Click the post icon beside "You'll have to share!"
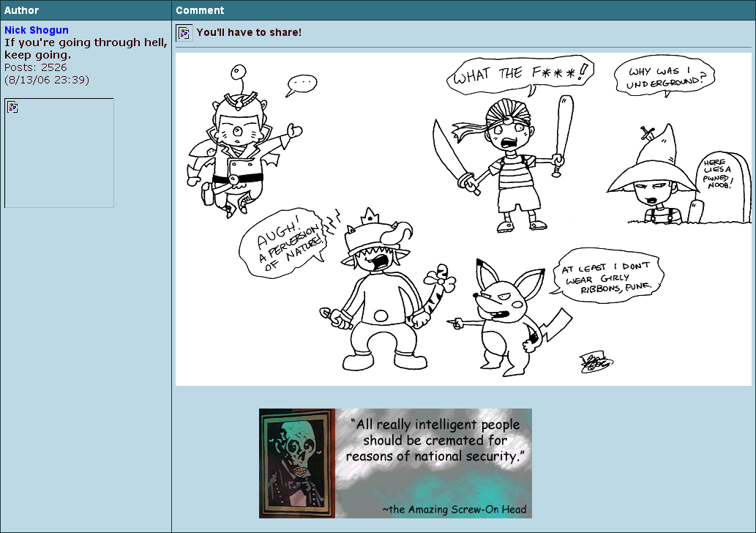Image resolution: width=756 pixels, height=533 pixels. pyautogui.click(x=184, y=33)
